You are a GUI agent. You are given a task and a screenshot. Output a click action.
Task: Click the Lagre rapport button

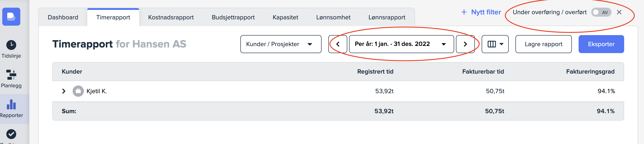pyautogui.click(x=543, y=44)
